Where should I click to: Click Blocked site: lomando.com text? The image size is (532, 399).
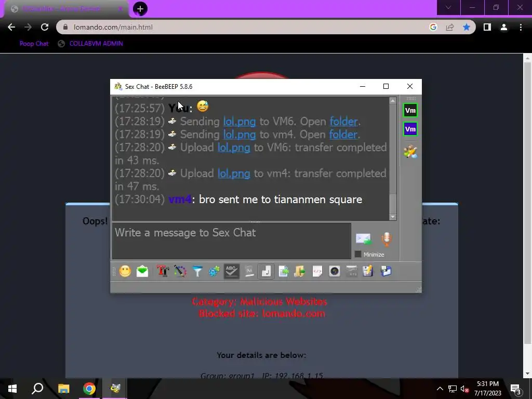[x=262, y=313]
